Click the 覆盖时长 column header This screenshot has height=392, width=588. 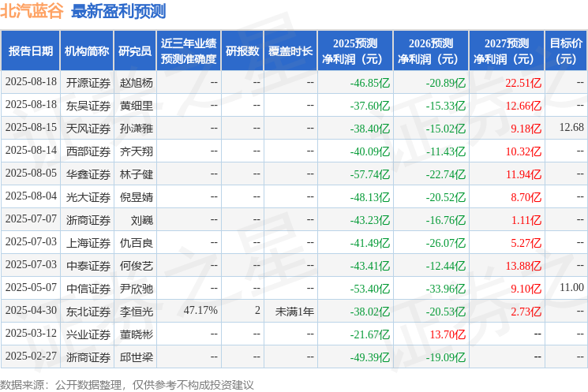(290, 51)
